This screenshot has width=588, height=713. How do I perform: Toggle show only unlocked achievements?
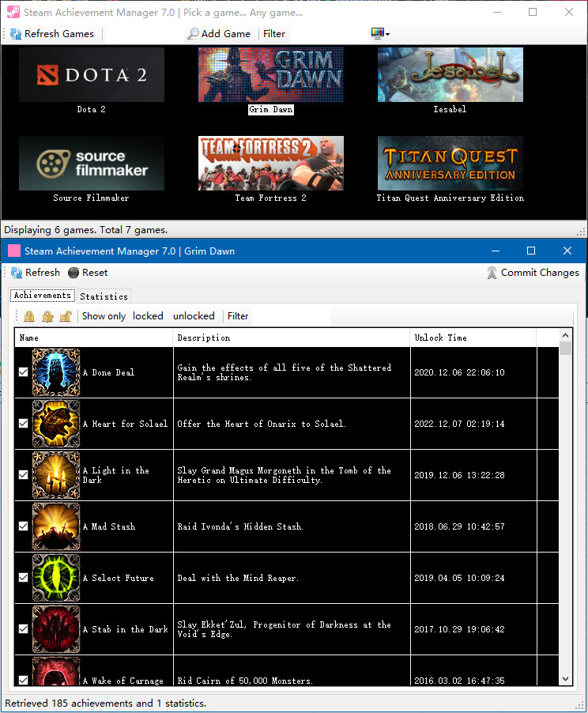coord(194,316)
